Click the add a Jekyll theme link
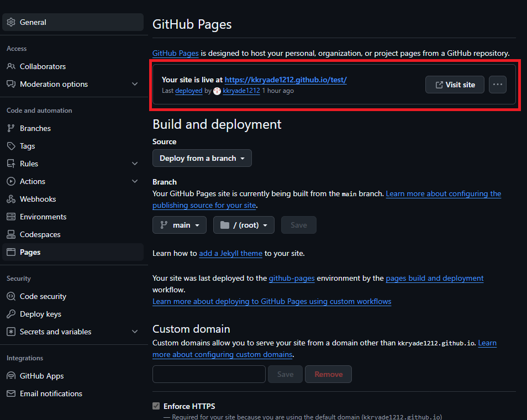 click(x=230, y=253)
